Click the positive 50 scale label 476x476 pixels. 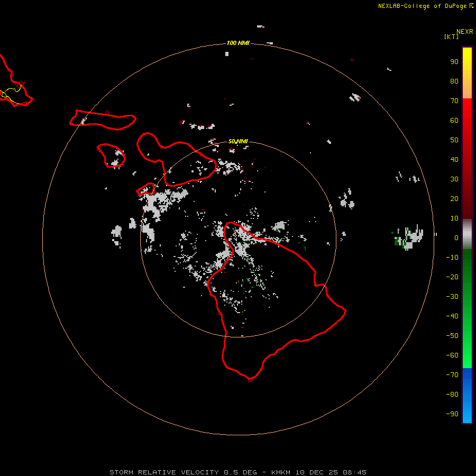coord(454,140)
